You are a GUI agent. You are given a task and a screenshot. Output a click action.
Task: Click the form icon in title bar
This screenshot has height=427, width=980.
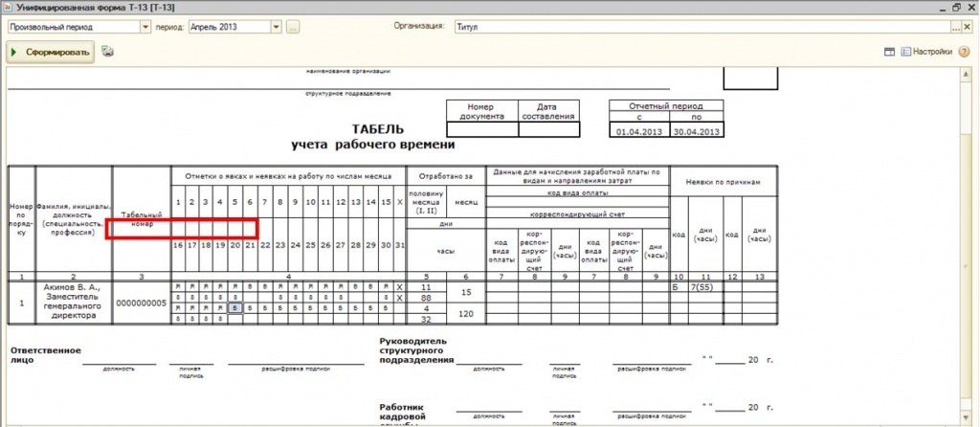coord(9,8)
